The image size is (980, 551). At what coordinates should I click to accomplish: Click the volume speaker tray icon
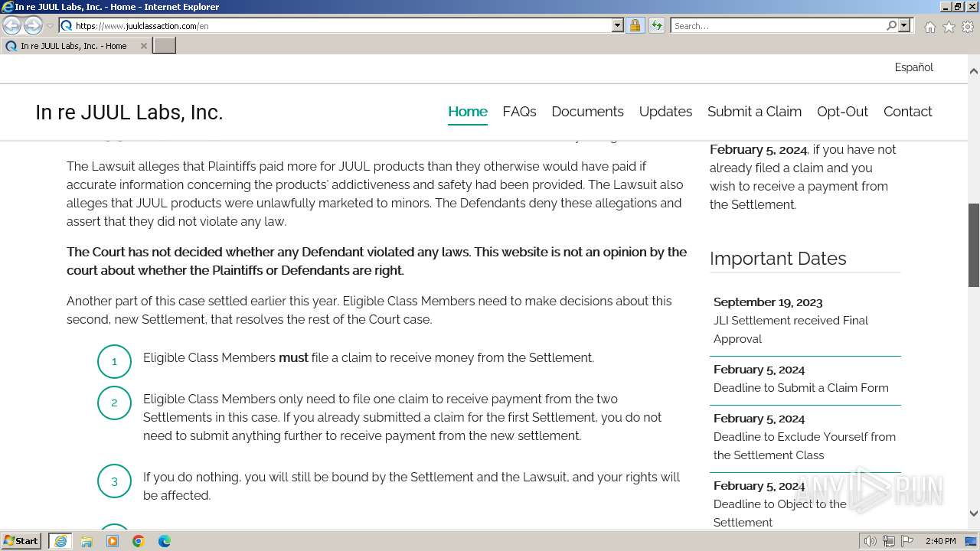coord(871,541)
